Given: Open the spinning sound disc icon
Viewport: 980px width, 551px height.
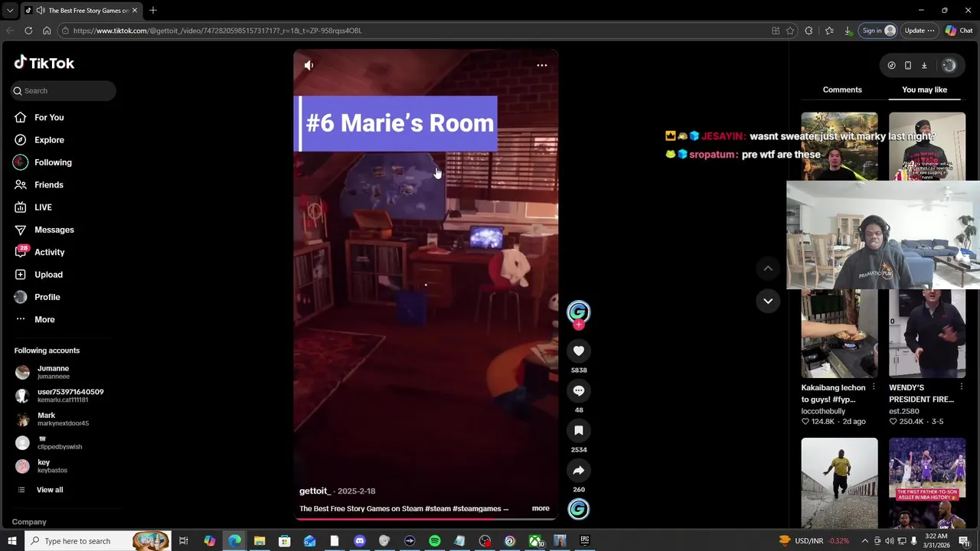Looking at the screenshot, I should click(579, 509).
